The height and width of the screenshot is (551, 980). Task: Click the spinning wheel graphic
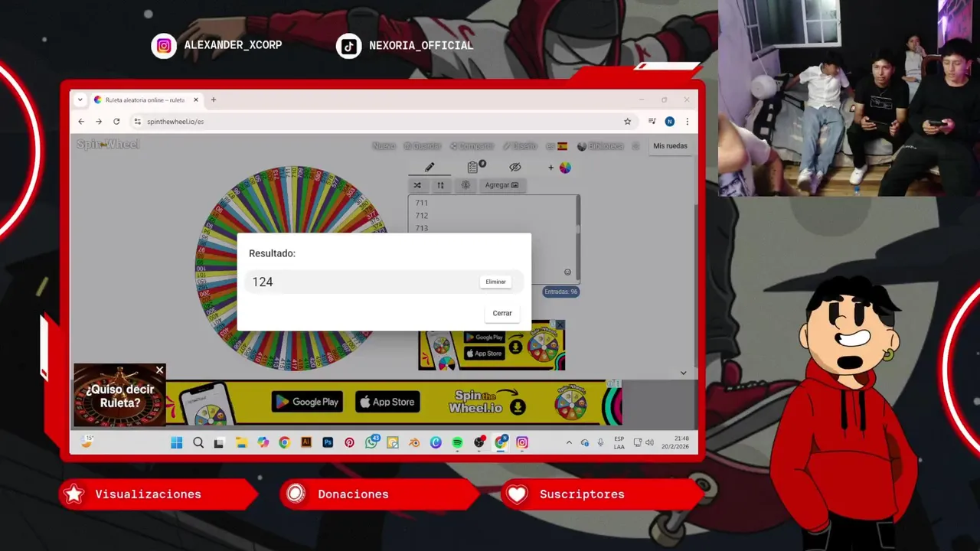pyautogui.click(x=291, y=268)
